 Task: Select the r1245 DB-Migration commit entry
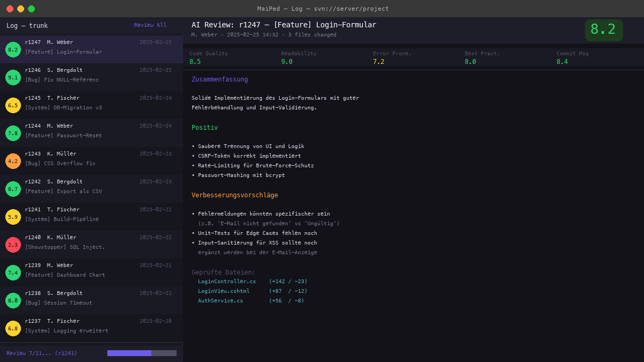(x=91, y=103)
